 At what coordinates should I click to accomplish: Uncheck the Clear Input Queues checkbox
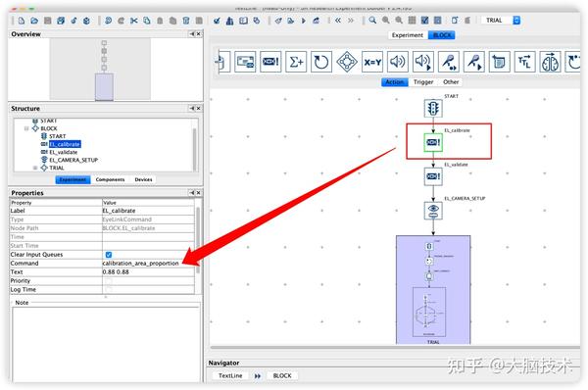[x=109, y=255]
